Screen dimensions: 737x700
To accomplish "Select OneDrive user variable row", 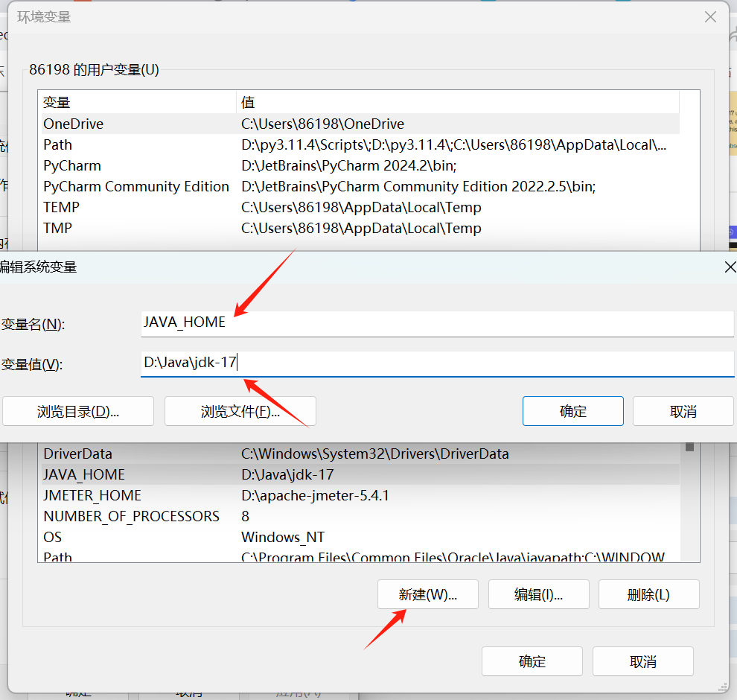I will [360, 124].
